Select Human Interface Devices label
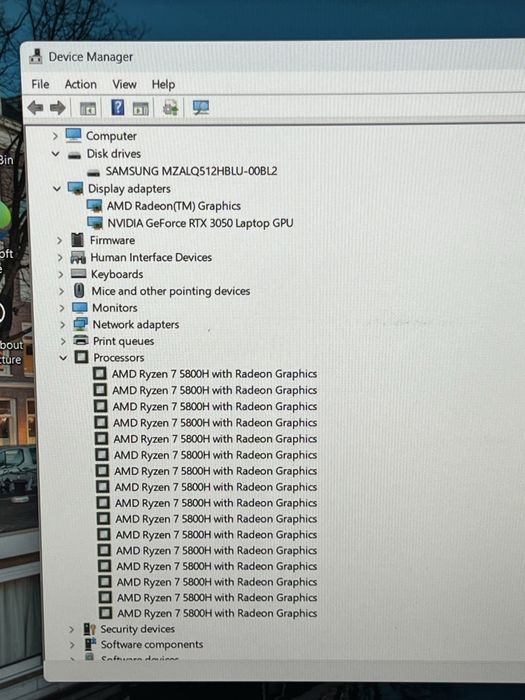The height and width of the screenshot is (700, 525). [x=151, y=257]
